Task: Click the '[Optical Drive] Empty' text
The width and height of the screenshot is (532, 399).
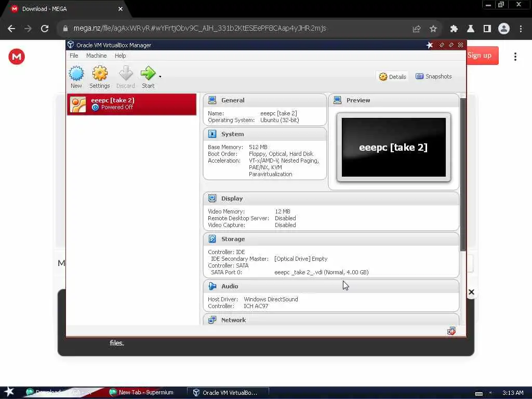Action: [301, 259]
